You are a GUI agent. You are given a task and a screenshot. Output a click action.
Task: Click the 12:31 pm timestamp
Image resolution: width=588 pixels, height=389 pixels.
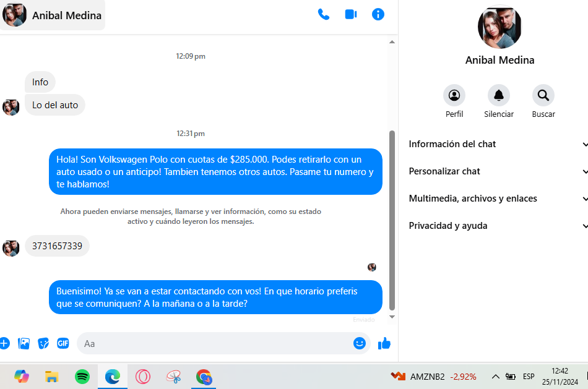pyautogui.click(x=191, y=134)
